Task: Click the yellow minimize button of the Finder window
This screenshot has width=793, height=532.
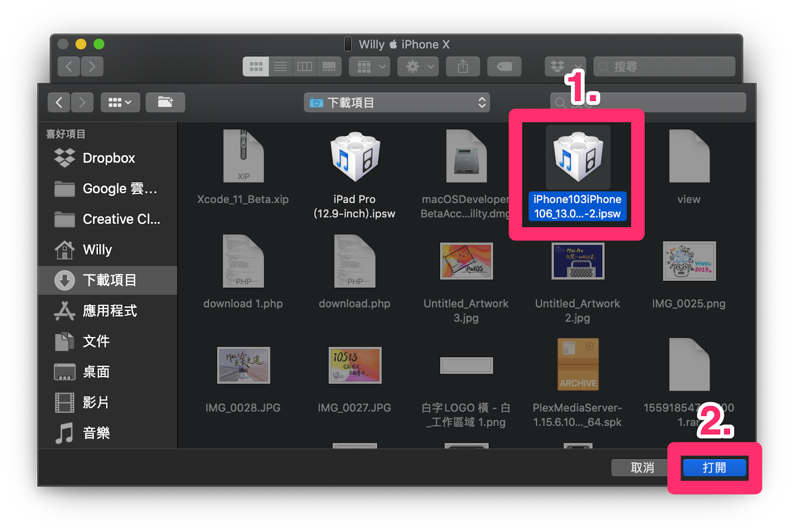Action: [81, 44]
